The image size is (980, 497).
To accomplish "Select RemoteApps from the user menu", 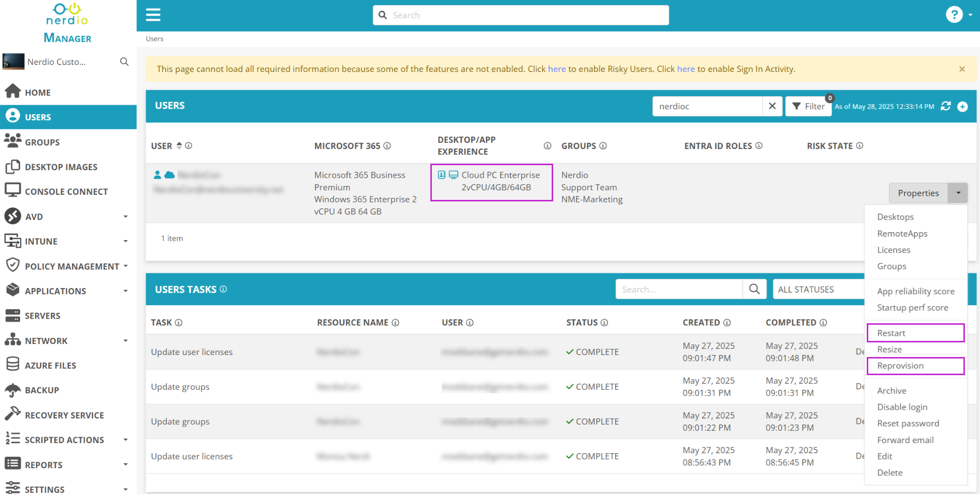I will [902, 234].
